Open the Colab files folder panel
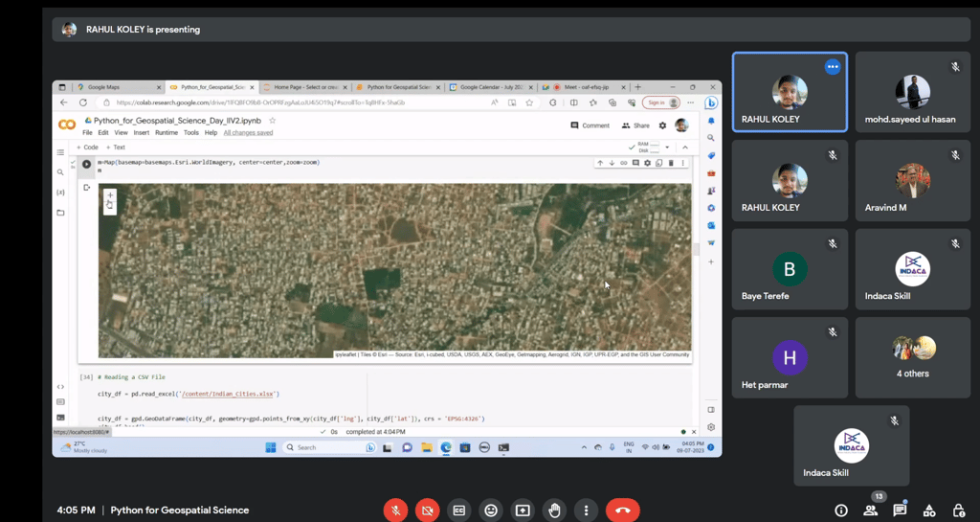Screen dimensions: 980x522 click(60, 213)
